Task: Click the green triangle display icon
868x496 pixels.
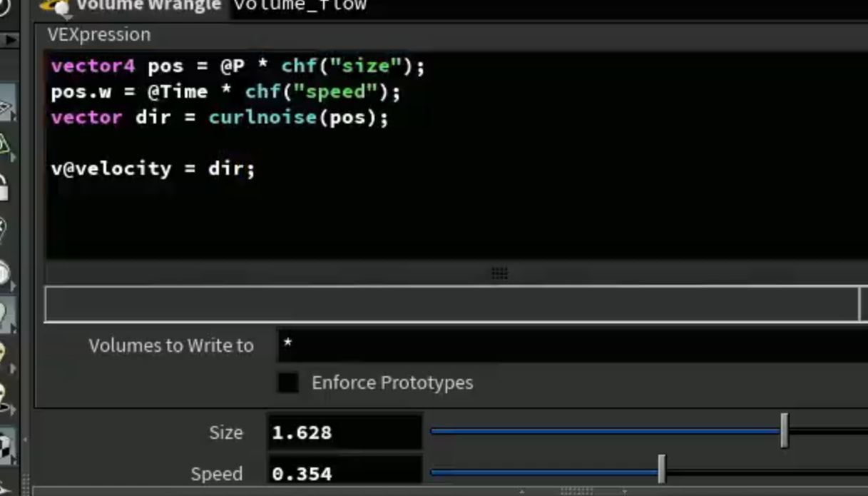Action: (4, 146)
